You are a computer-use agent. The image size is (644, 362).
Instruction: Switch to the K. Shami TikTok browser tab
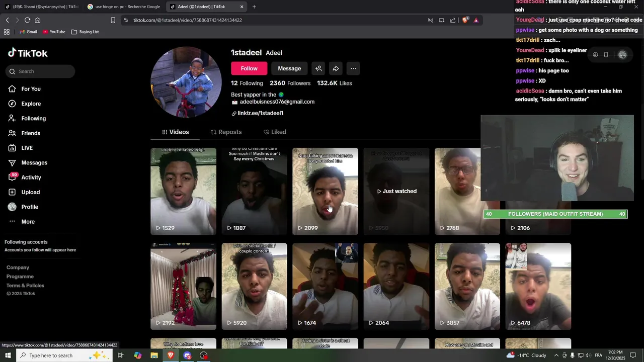[41, 7]
